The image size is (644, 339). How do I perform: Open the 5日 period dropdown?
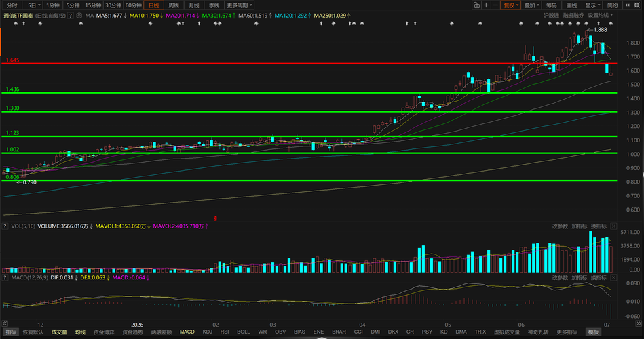(33, 5)
